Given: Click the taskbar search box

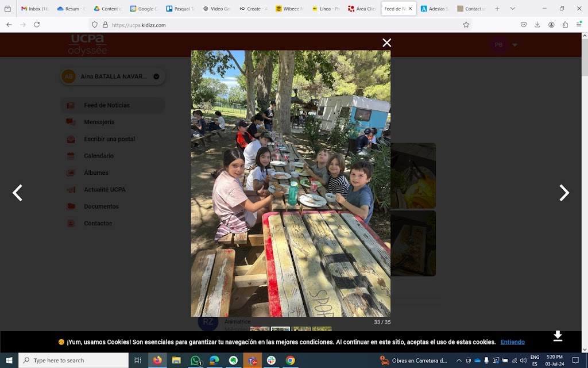Looking at the screenshot, I should pyautogui.click(x=73, y=361).
